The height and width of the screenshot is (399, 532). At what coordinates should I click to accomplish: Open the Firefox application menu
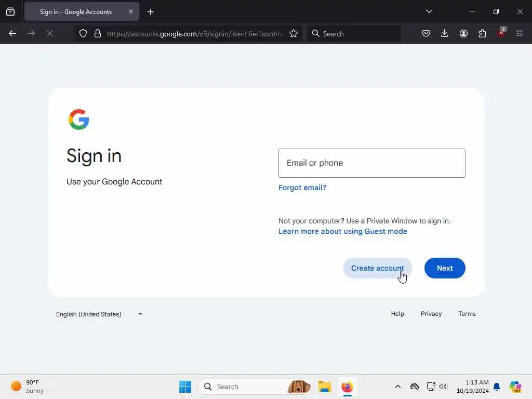tap(520, 33)
